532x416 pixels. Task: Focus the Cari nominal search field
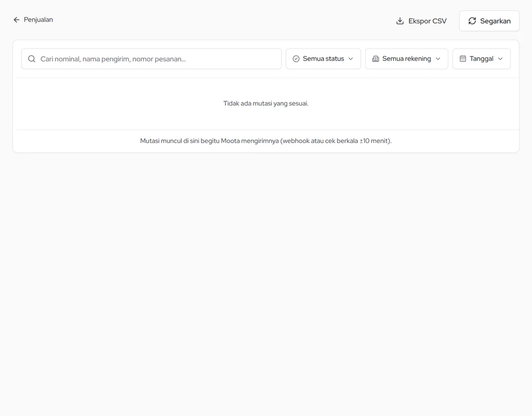click(151, 59)
